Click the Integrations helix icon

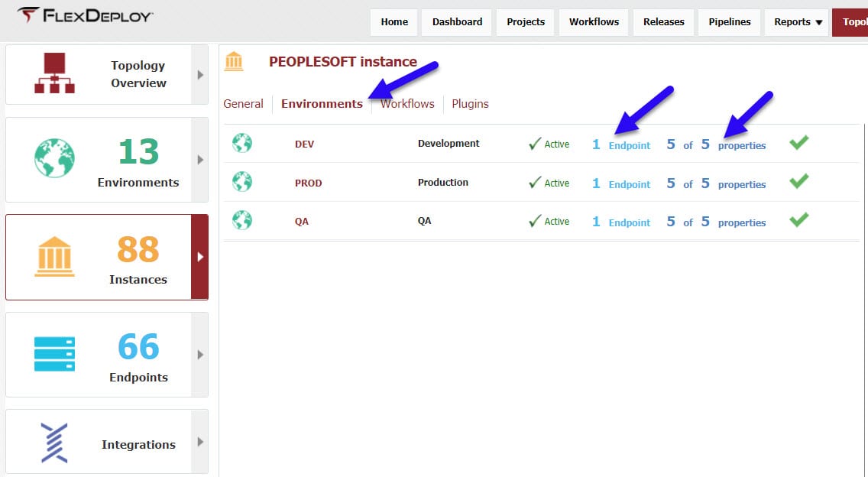click(x=54, y=443)
